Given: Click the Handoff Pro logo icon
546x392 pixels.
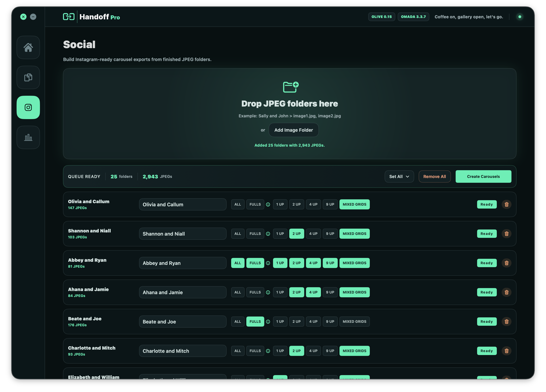Looking at the screenshot, I should [69, 17].
